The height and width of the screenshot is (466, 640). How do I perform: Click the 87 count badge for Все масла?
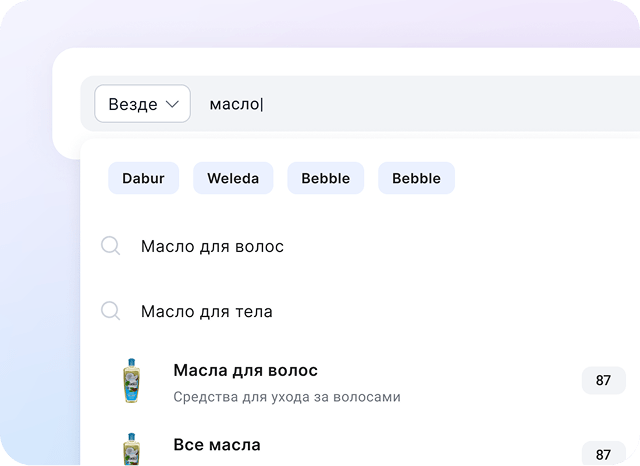tap(604, 453)
